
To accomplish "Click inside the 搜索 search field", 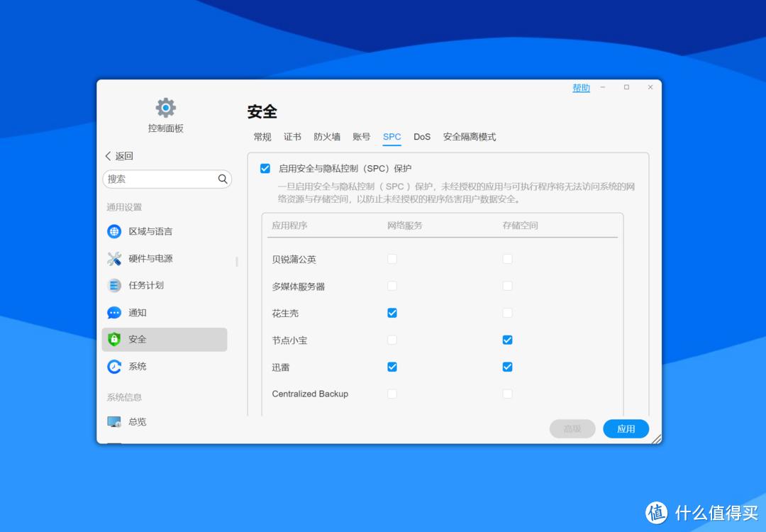I will tap(163, 179).
